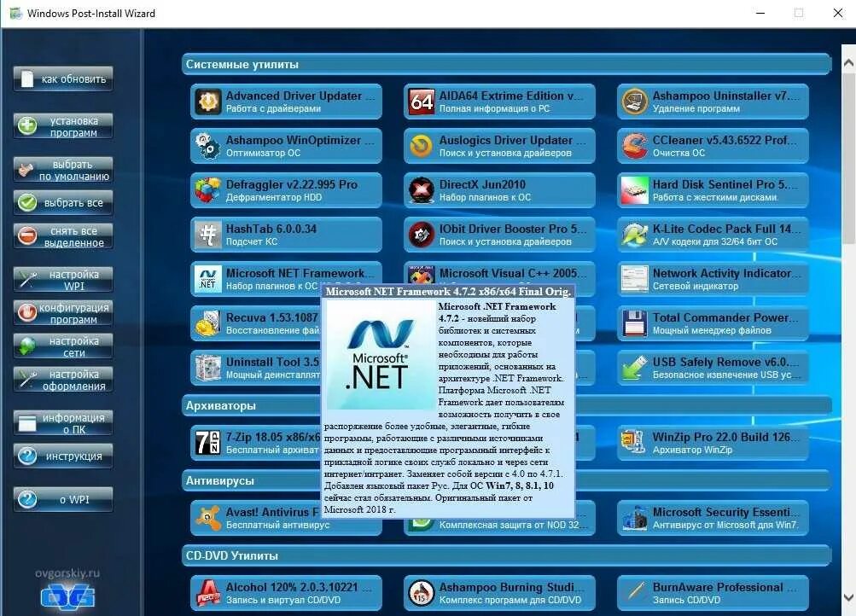Toggle the 'K-Lite Codec Pack Full' entry
The image size is (856, 616).
[x=713, y=235]
